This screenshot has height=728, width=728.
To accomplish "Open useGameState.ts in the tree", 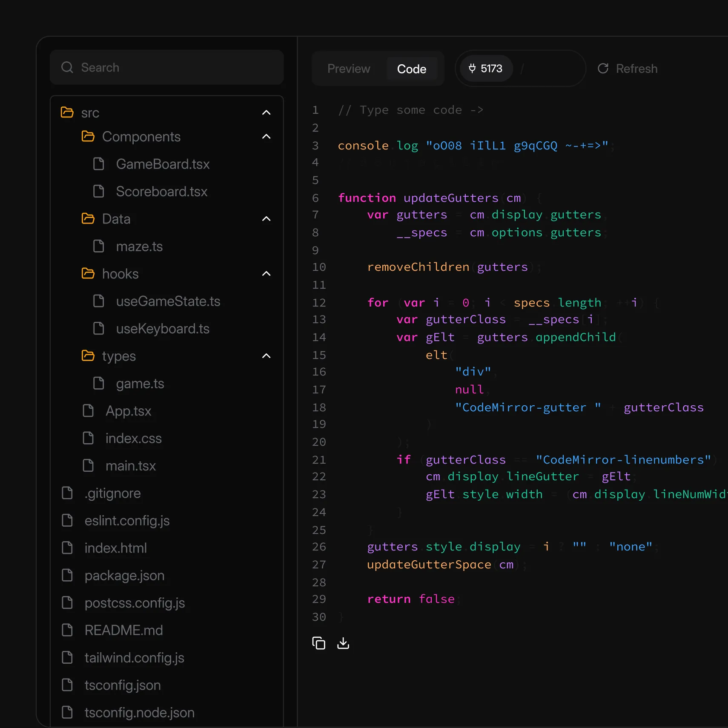I will [168, 301].
